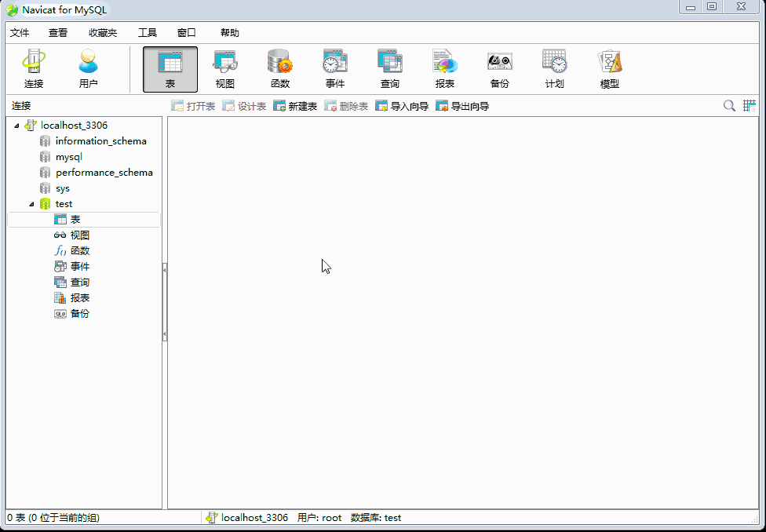Click localhost_3306 icon in status bar
Image resolution: width=766 pixels, height=532 pixels.
[212, 518]
